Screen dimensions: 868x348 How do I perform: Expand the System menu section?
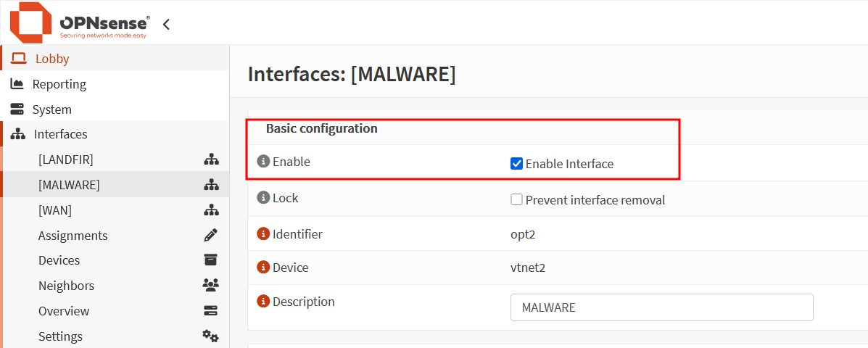tap(51, 109)
